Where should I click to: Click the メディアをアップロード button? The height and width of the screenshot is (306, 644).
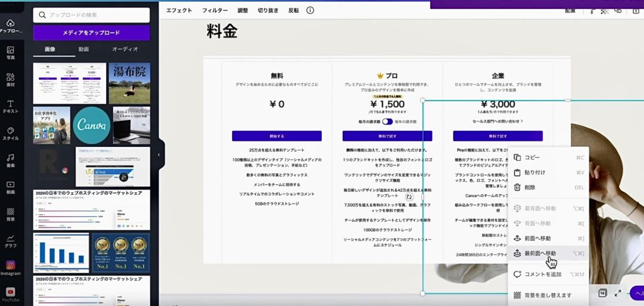coord(91,33)
